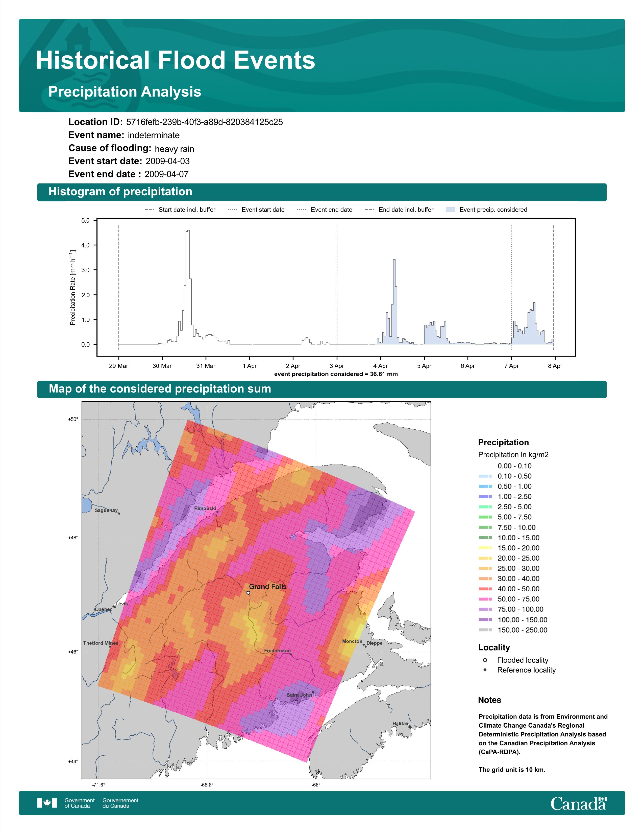Click the +46° latitude label
Screen dimensions: 644x834
coord(73,652)
